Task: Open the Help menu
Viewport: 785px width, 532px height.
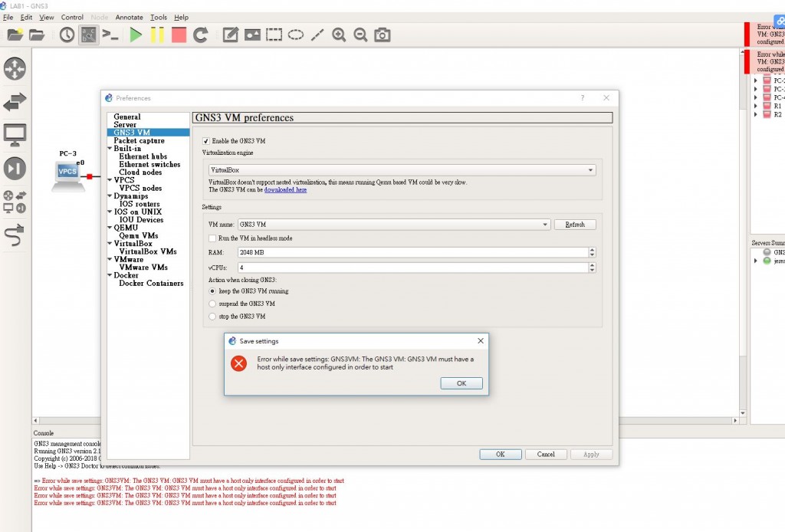Action: [181, 17]
